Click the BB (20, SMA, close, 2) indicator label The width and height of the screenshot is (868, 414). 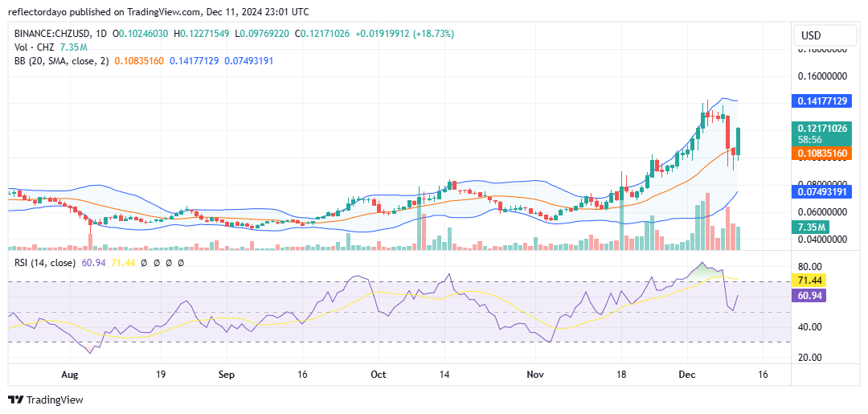pos(62,61)
